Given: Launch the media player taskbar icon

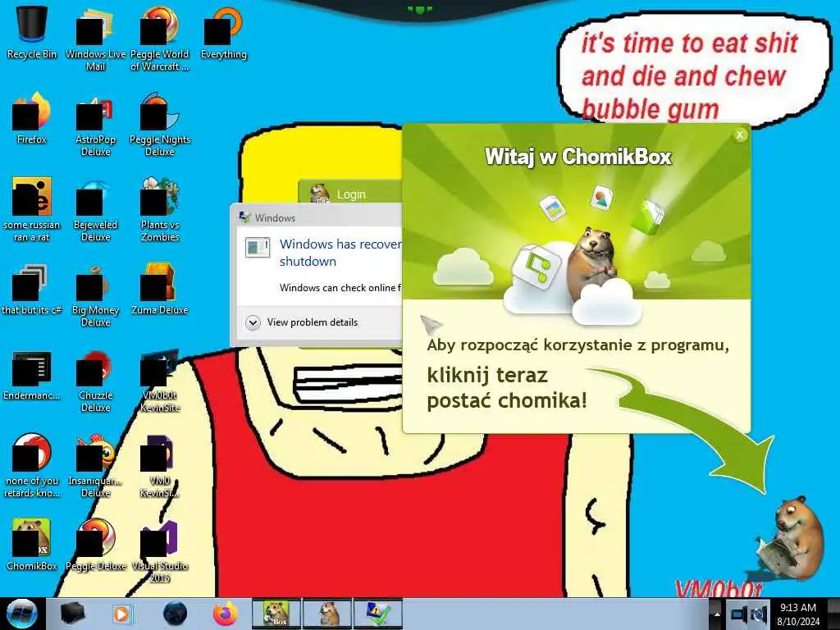Looking at the screenshot, I should pos(122,614).
